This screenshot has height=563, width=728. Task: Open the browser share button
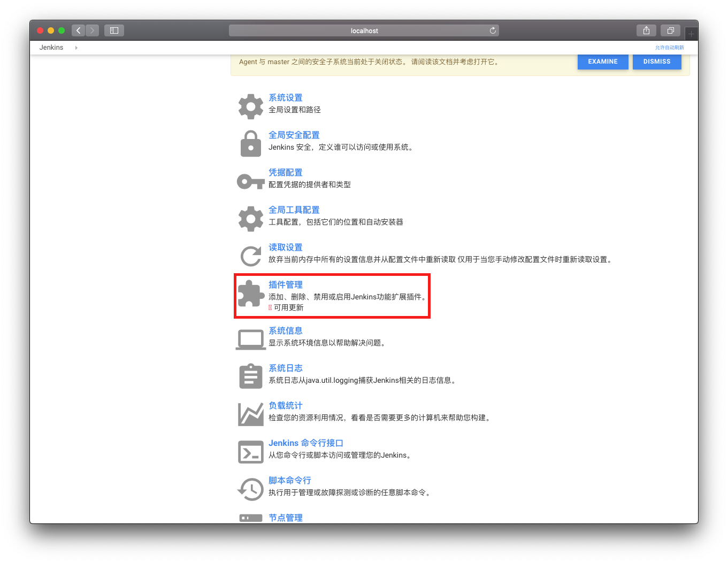pyautogui.click(x=646, y=30)
